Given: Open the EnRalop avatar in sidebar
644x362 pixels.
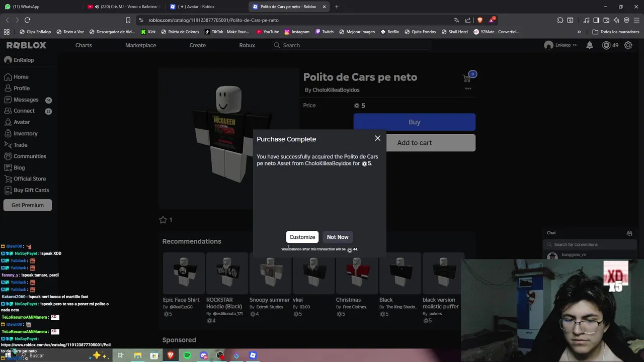Looking at the screenshot, I should click(8, 60).
